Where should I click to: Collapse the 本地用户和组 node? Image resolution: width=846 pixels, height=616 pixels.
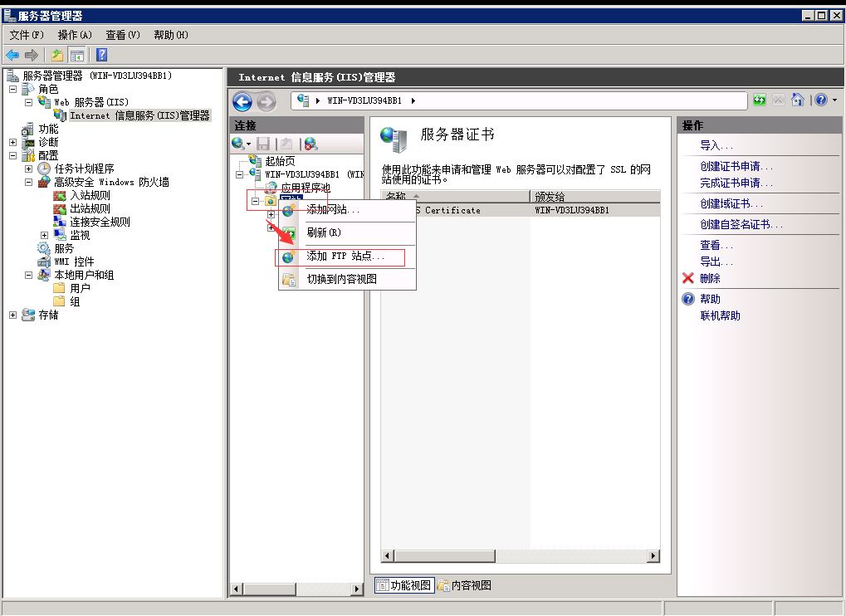(x=28, y=275)
